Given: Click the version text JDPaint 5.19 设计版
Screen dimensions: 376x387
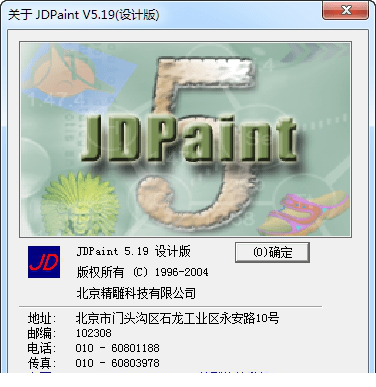Looking at the screenshot, I should click(133, 251).
